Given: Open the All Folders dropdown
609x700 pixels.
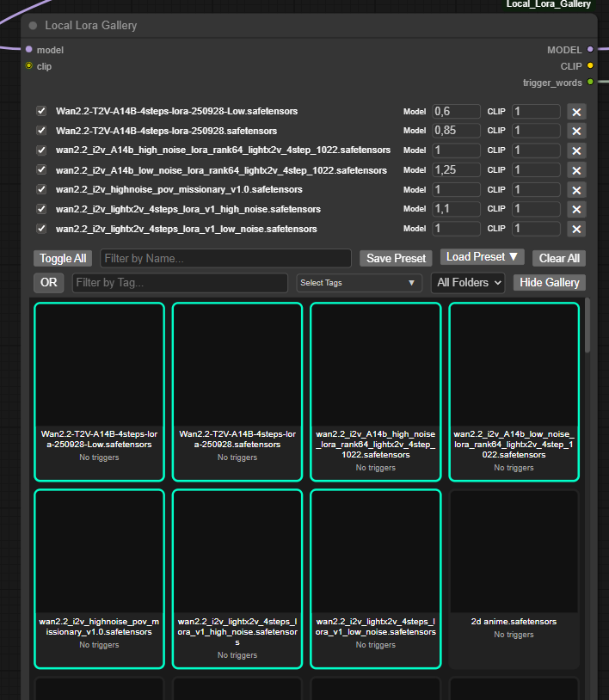Looking at the screenshot, I should [468, 283].
